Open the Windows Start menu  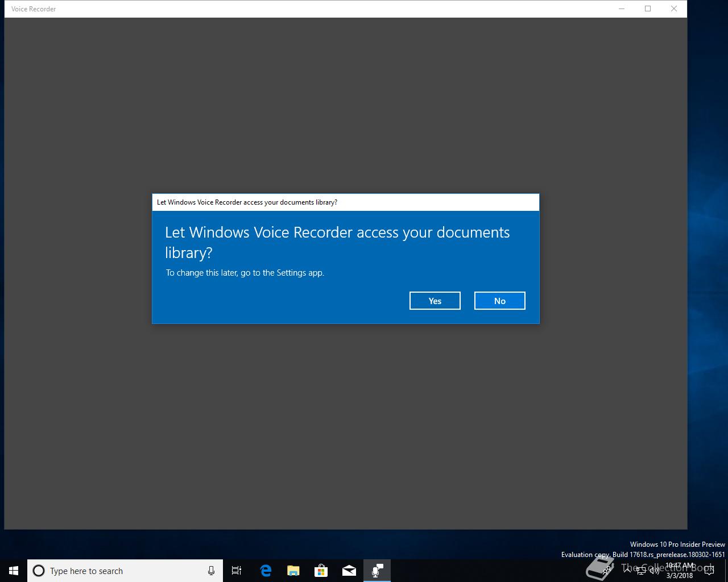(14, 571)
